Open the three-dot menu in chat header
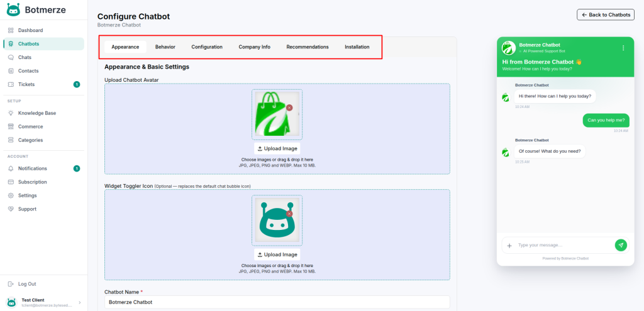 coord(623,48)
